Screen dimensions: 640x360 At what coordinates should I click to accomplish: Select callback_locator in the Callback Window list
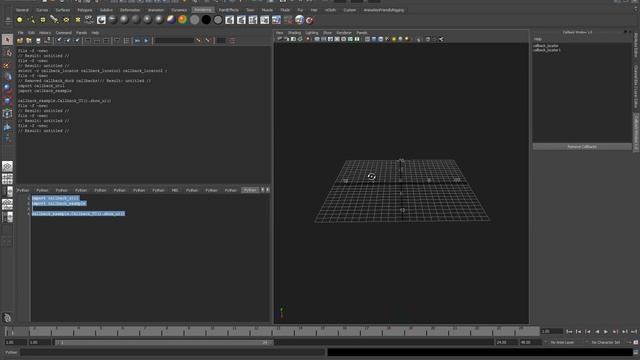546,46
